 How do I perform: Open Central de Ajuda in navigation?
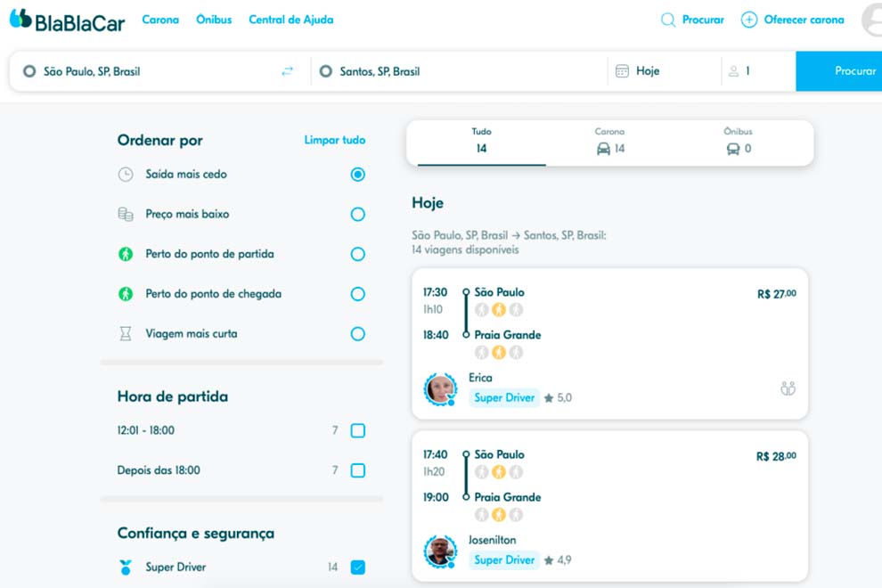pyautogui.click(x=290, y=20)
